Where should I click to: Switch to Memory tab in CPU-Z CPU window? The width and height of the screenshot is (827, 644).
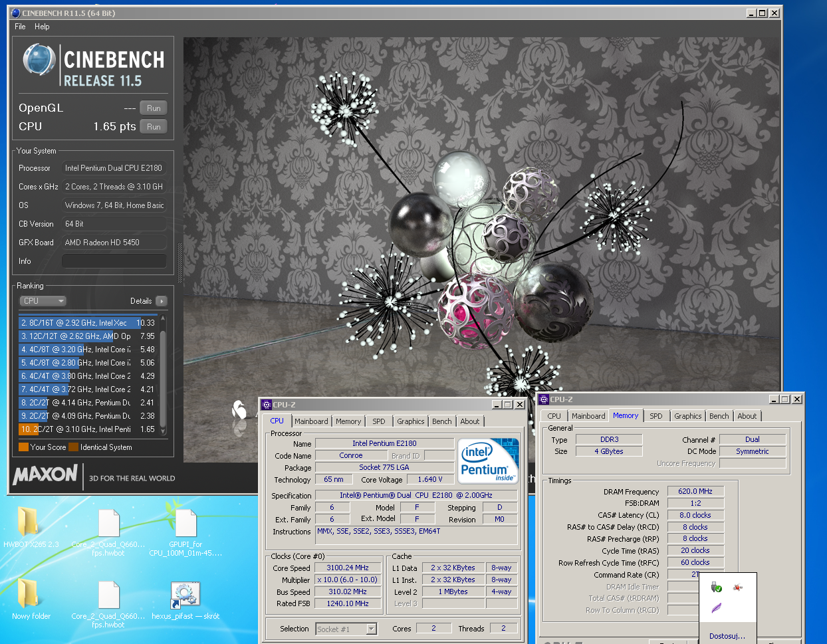tap(348, 421)
